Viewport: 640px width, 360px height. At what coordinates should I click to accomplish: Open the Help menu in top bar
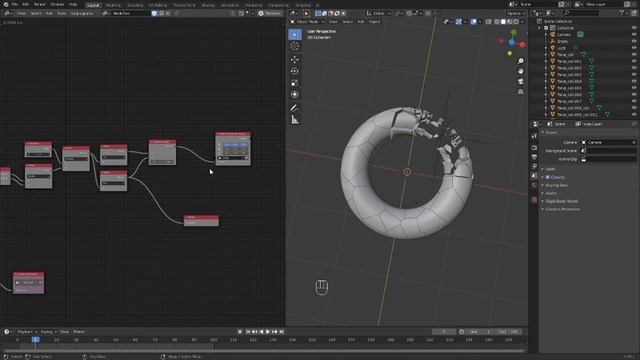[73, 4]
